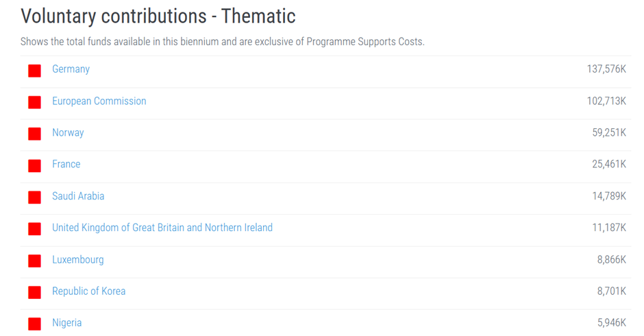Open the France contributor link

pos(66,164)
